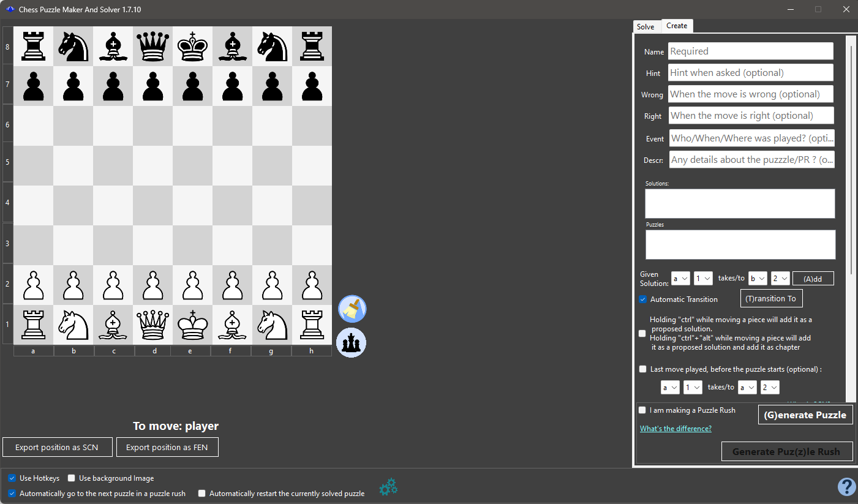Screen dimensions: 858x504
Task: Select the black king on e8
Action: tap(193, 46)
